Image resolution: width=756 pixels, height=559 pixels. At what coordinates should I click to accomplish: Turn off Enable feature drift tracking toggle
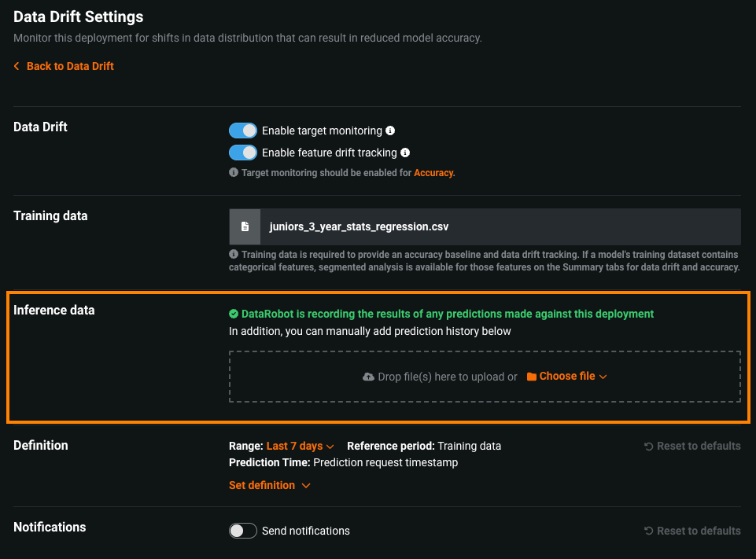pyautogui.click(x=243, y=153)
